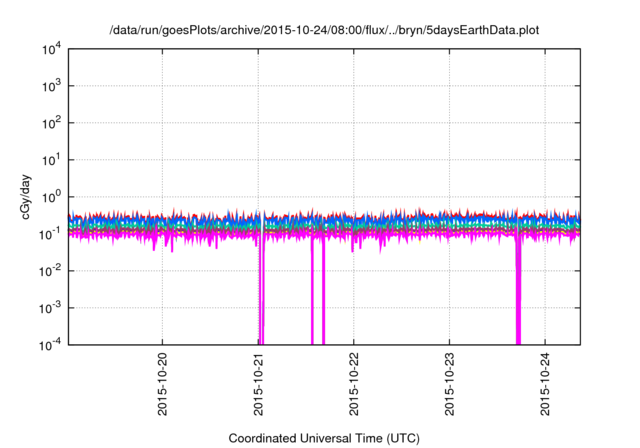Click the cGy/day y-axis label

point(26,197)
